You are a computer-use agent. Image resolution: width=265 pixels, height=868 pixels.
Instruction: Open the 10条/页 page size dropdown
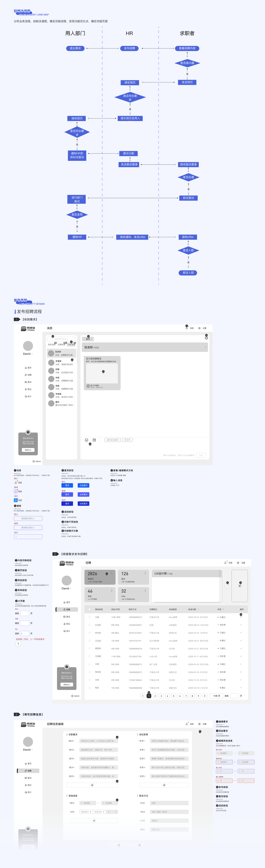[216, 696]
